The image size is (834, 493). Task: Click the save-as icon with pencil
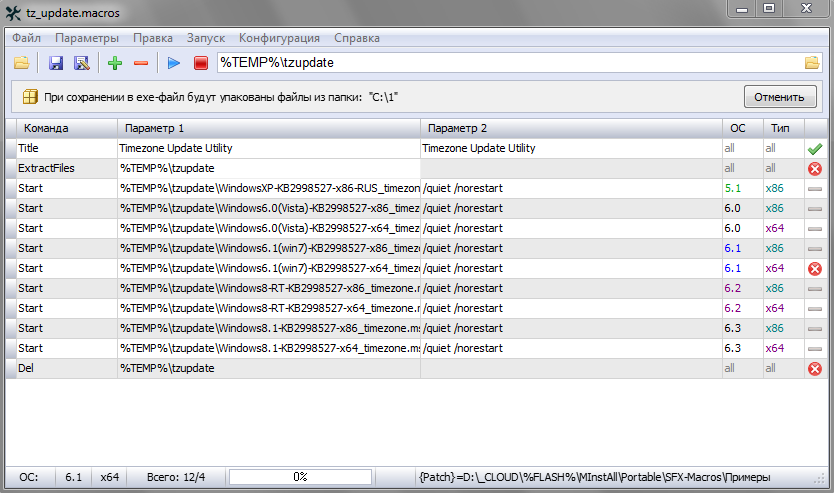coord(82,63)
